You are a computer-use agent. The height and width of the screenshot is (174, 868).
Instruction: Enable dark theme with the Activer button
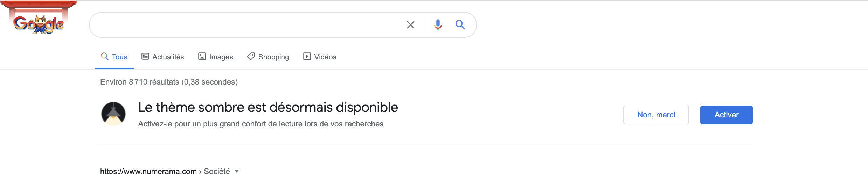coord(726,115)
